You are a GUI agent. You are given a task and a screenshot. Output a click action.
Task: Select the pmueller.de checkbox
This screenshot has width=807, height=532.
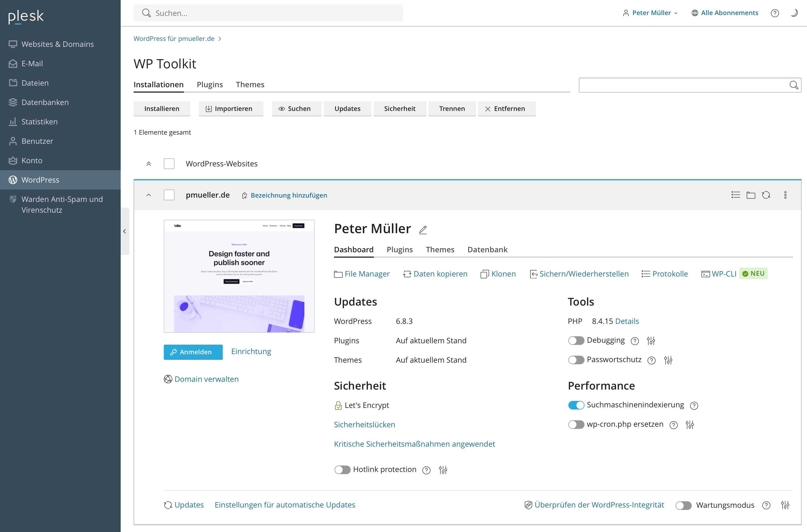click(169, 195)
